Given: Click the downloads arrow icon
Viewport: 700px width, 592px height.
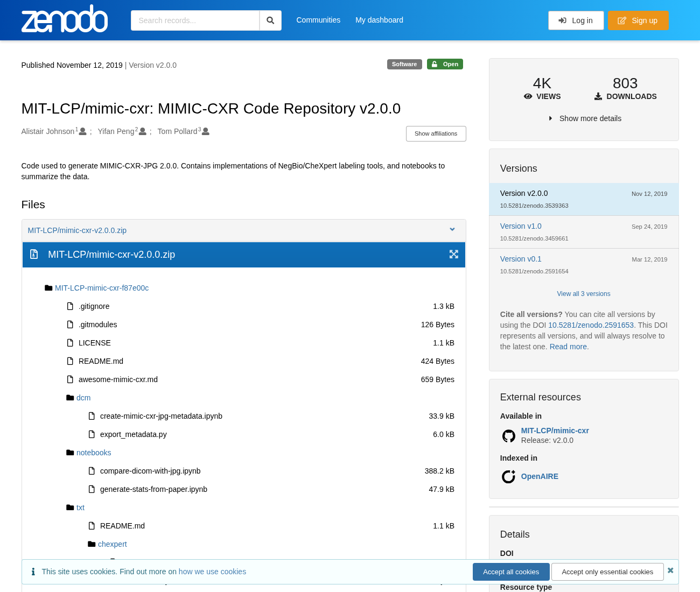Looking at the screenshot, I should [598, 96].
